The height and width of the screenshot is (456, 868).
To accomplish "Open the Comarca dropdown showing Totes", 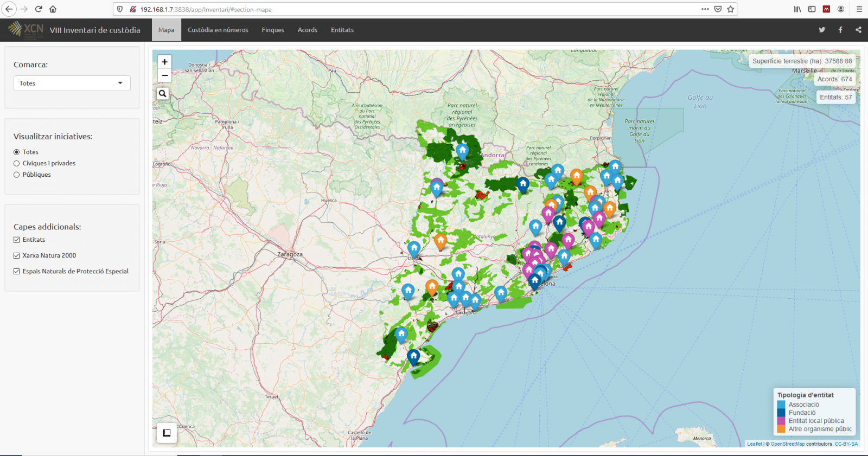I will point(72,83).
